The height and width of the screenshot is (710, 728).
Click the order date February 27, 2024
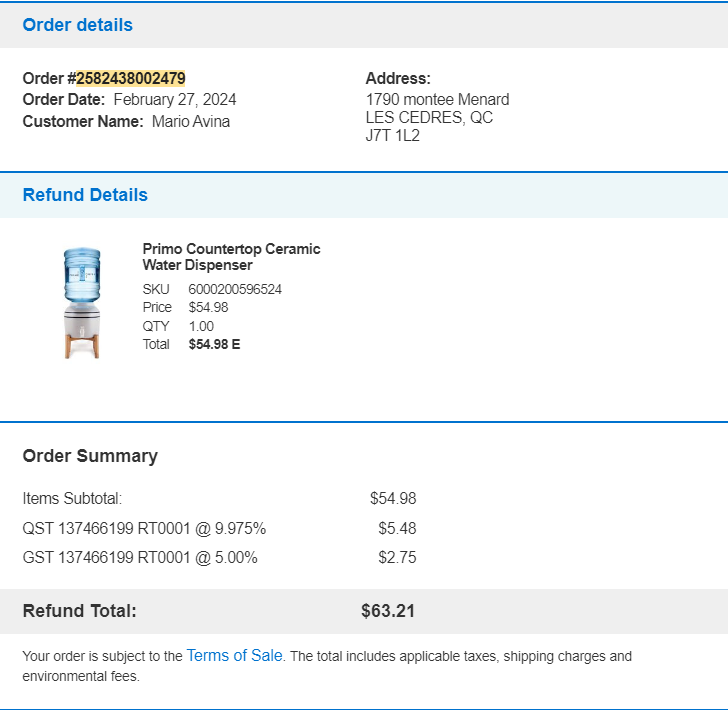(x=175, y=99)
